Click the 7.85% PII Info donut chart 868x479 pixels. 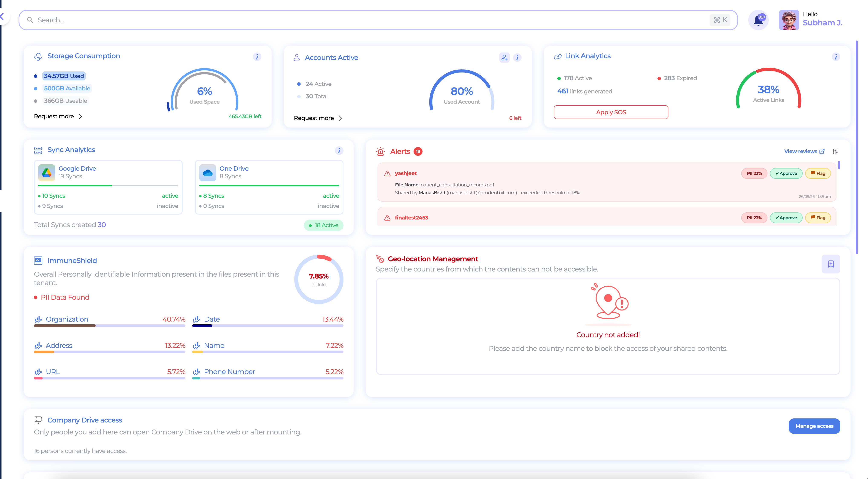(x=319, y=279)
